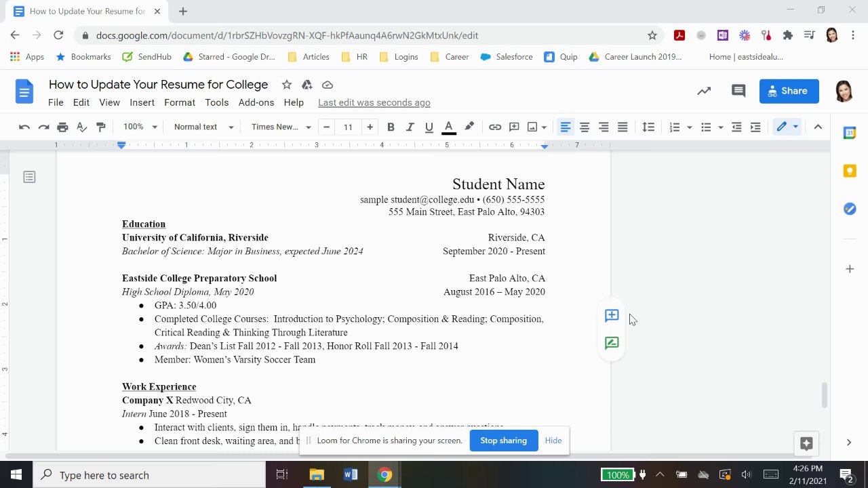Suggest edits from the margin button
Screen dimensions: 868x488
[612, 343]
